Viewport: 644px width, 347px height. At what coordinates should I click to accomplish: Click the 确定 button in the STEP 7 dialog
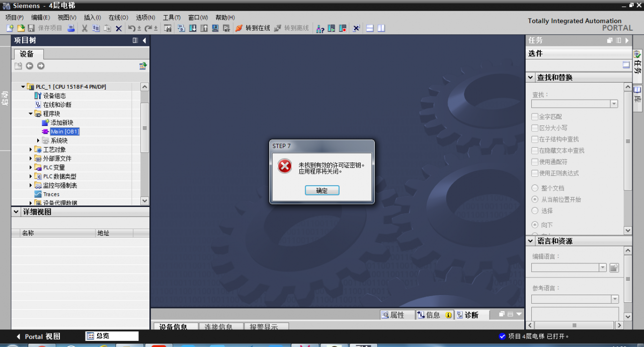click(x=322, y=190)
